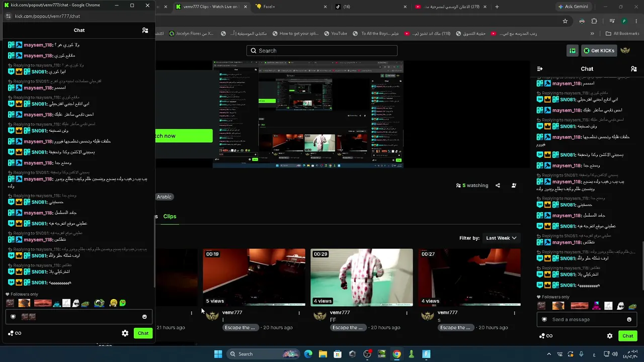Click the add-user icon next to share
Image resolution: width=644 pixels, height=362 pixels.
point(514,186)
